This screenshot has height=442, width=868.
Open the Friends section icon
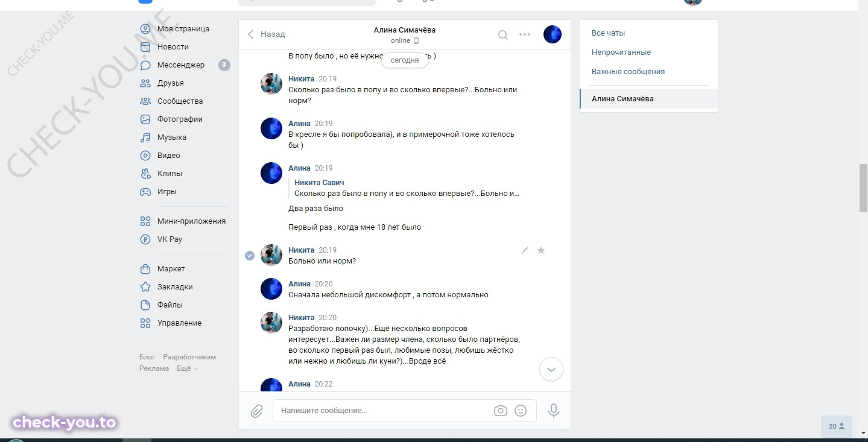[145, 83]
